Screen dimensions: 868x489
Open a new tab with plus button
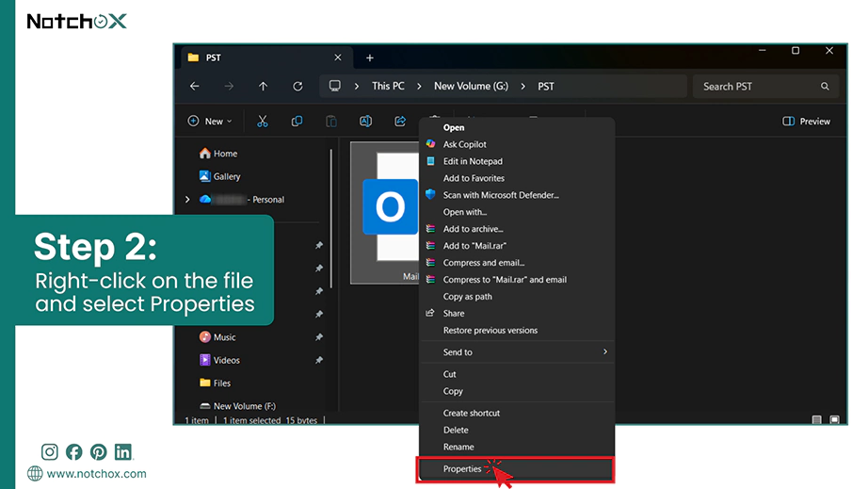tap(370, 57)
